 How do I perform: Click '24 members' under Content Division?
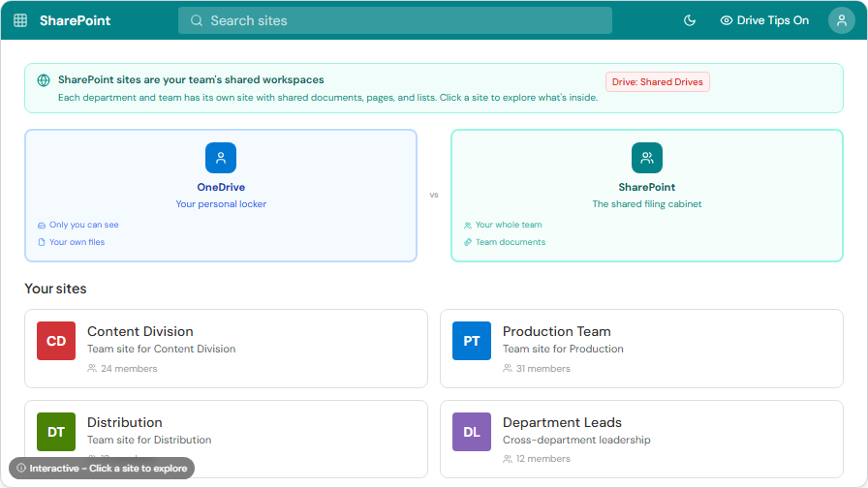(x=129, y=369)
